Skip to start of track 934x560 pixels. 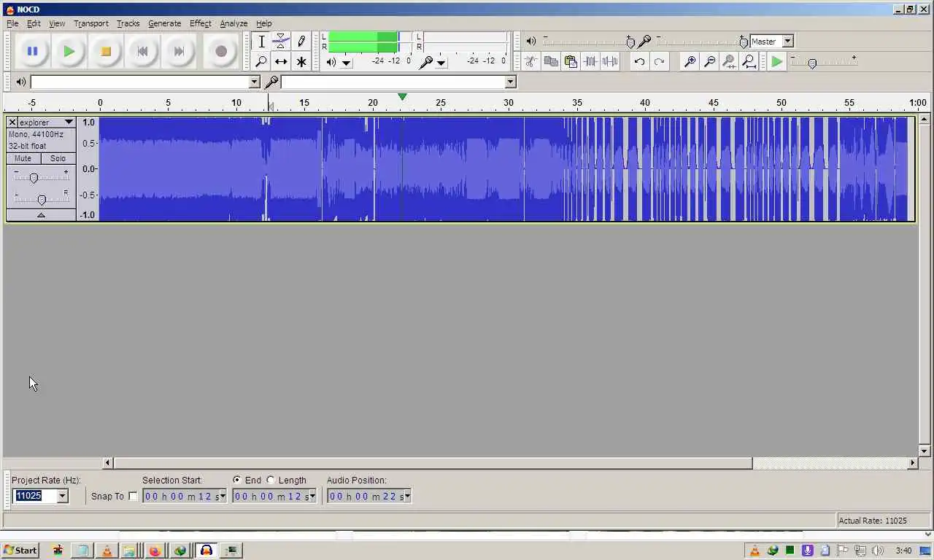(x=142, y=51)
